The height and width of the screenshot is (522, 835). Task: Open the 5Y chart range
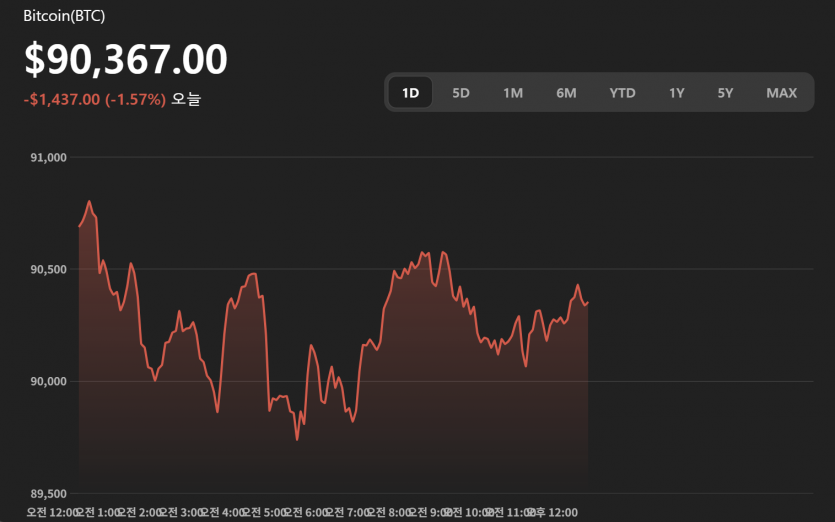coord(725,93)
